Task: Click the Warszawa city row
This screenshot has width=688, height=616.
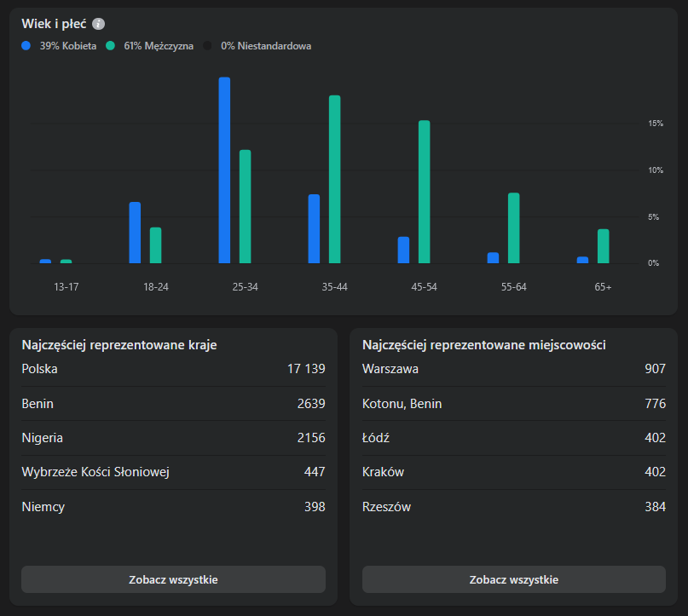Action: pyautogui.click(x=513, y=369)
